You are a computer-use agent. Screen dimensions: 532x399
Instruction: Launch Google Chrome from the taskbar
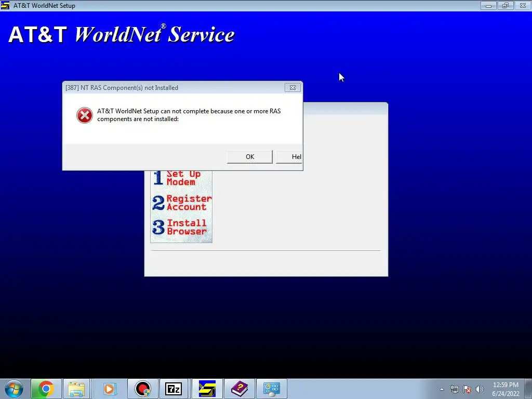pos(46,389)
